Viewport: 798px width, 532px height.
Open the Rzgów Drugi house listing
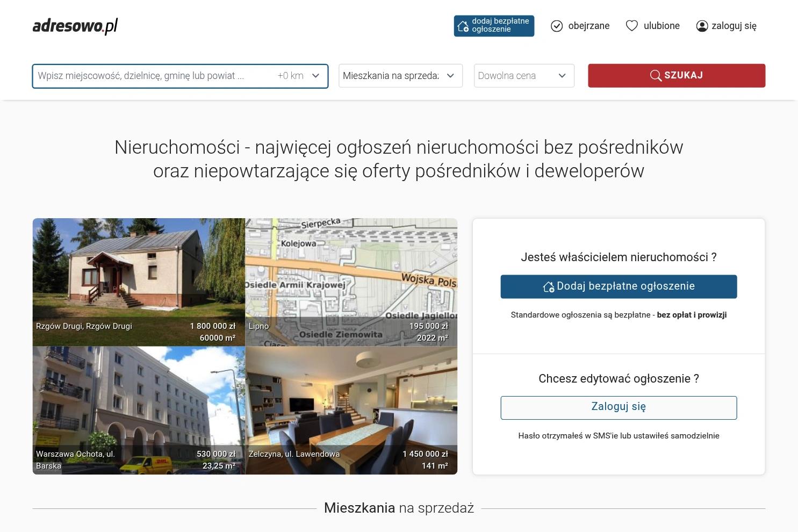(139, 282)
